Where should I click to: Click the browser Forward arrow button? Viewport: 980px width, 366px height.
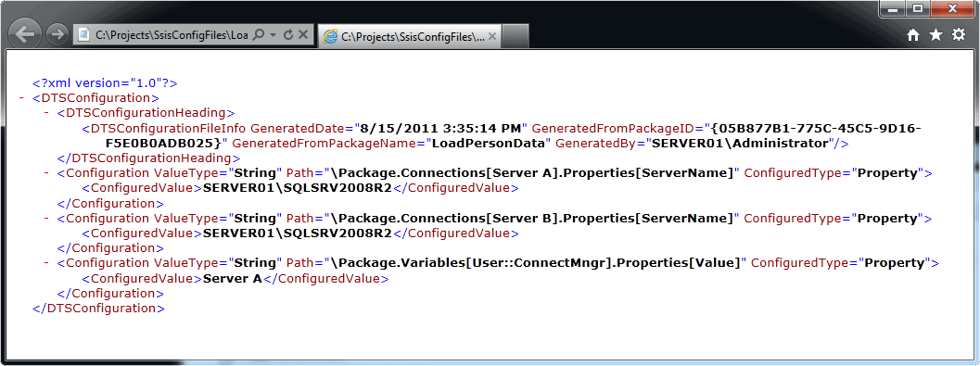(57, 35)
